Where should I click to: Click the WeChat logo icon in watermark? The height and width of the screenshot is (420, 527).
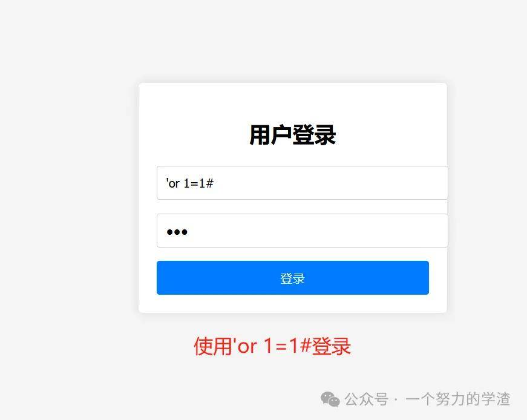click(330, 399)
